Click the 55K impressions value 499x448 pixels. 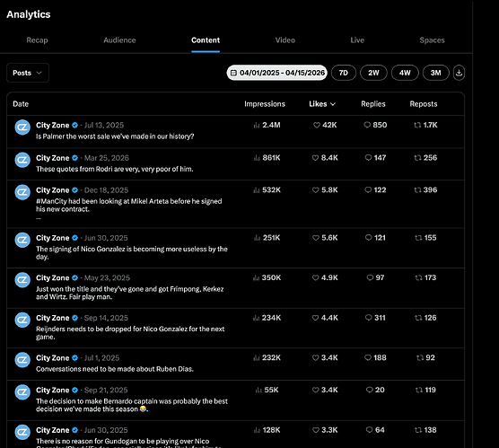(x=271, y=390)
